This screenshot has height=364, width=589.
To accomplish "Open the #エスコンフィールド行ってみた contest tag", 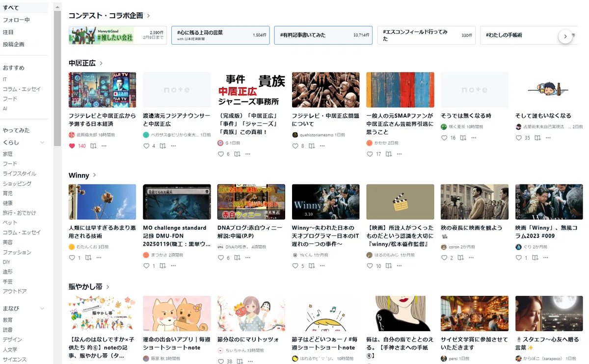I will click(427, 35).
